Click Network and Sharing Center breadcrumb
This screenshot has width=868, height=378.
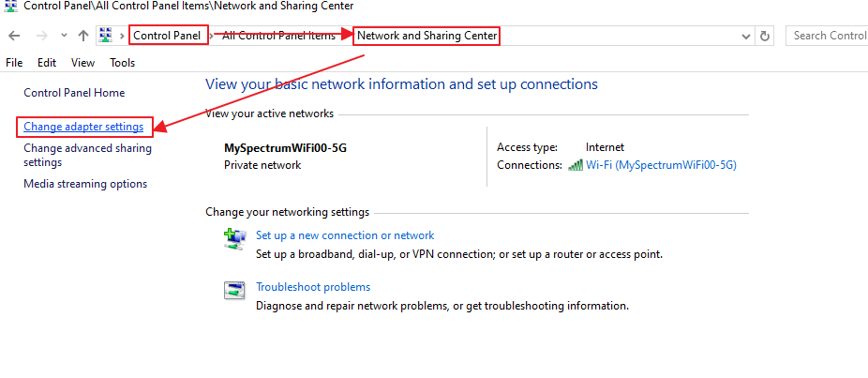[x=427, y=36]
